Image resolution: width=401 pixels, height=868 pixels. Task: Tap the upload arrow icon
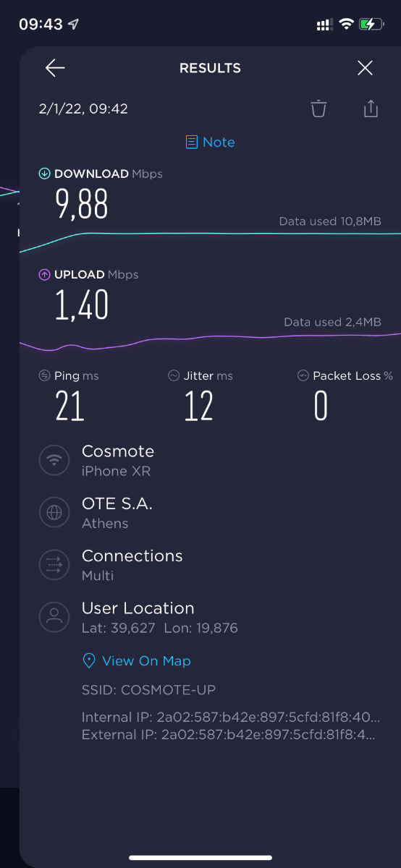point(45,275)
